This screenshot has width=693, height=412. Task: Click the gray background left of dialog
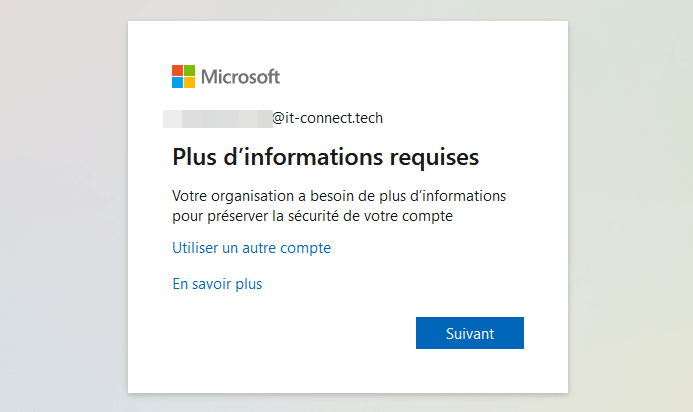[x=60, y=200]
